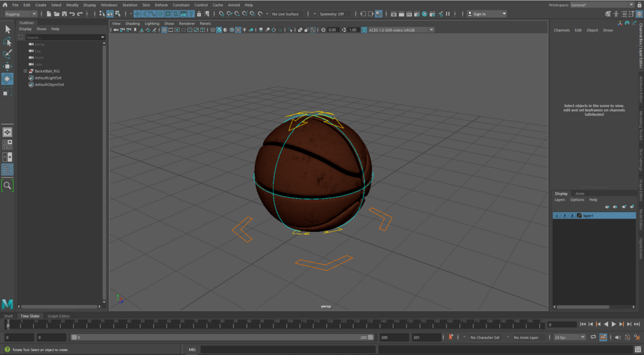Click the viewport camera select icon
This screenshot has height=355, width=644.
116,30
